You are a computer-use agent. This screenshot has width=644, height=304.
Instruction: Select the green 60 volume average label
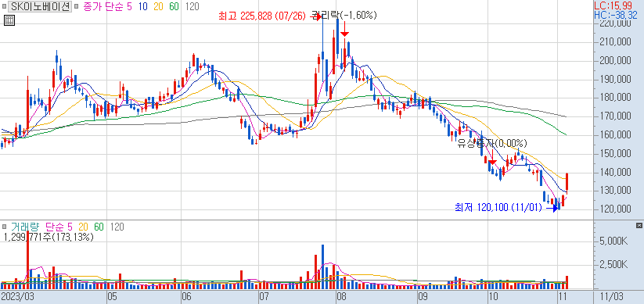click(99, 227)
